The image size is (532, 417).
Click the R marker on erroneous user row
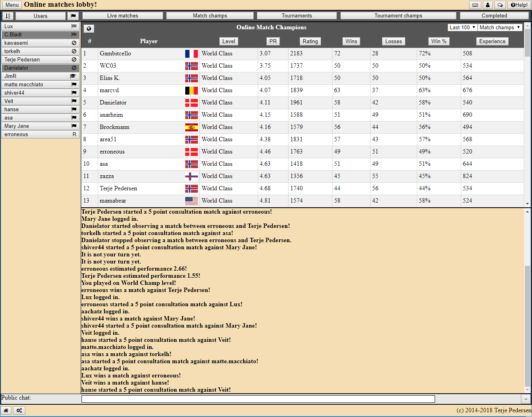(x=74, y=134)
